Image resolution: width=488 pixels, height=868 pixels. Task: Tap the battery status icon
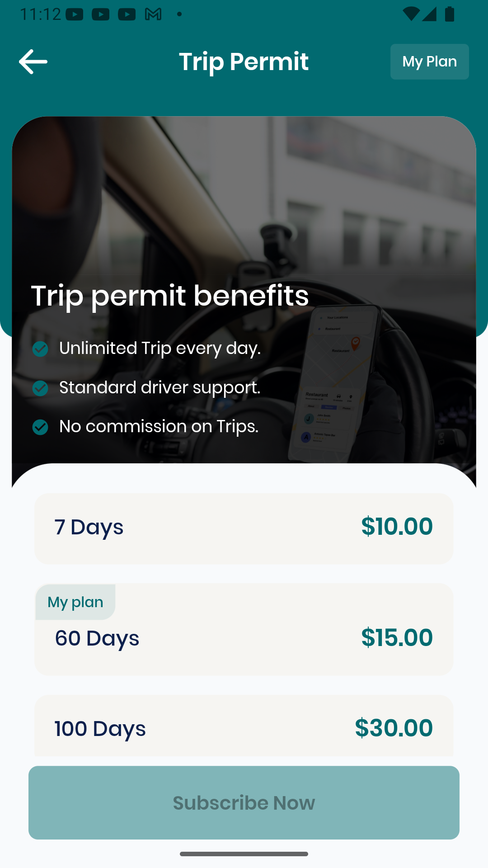[x=450, y=14]
